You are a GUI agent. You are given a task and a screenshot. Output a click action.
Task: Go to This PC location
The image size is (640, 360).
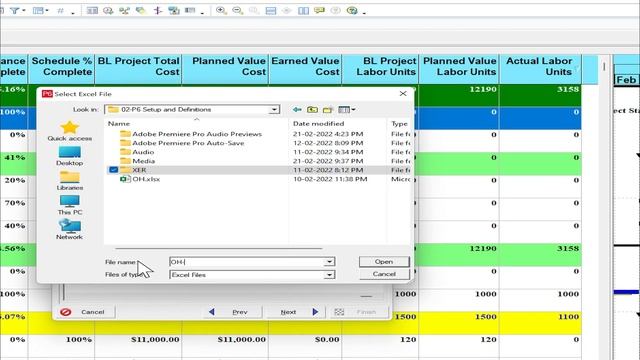tap(69, 205)
